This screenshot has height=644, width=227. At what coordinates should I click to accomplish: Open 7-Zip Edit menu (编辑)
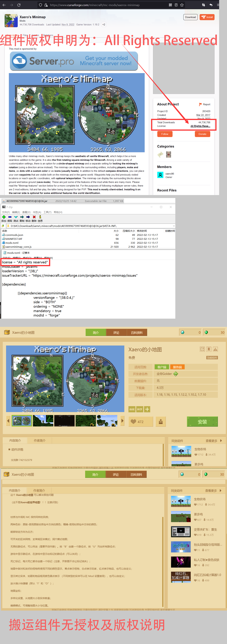tap(16, 212)
